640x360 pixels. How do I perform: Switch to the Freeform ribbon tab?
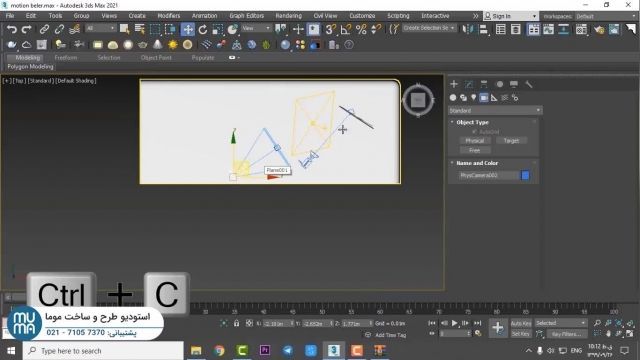click(x=66, y=58)
